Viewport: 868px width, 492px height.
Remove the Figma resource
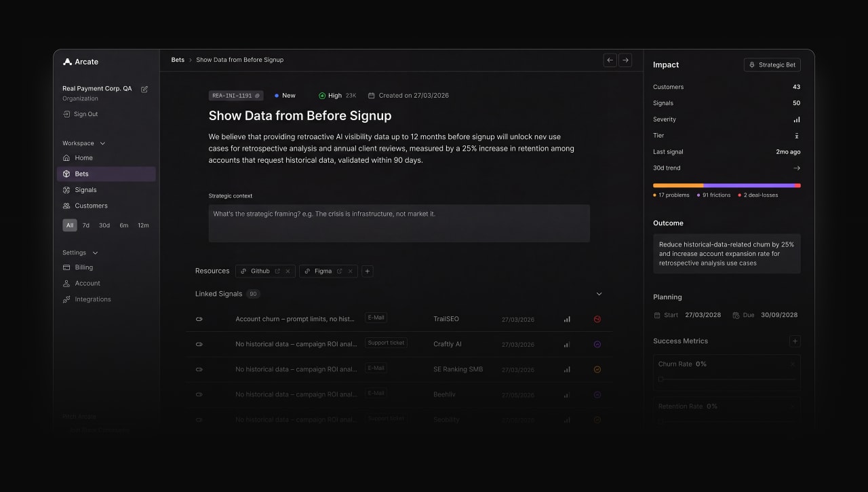click(351, 271)
